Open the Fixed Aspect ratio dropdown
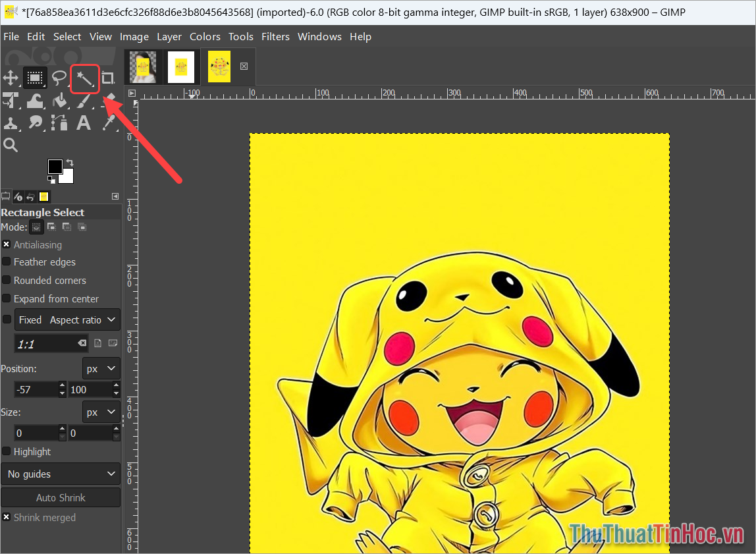756x554 pixels. click(67, 319)
